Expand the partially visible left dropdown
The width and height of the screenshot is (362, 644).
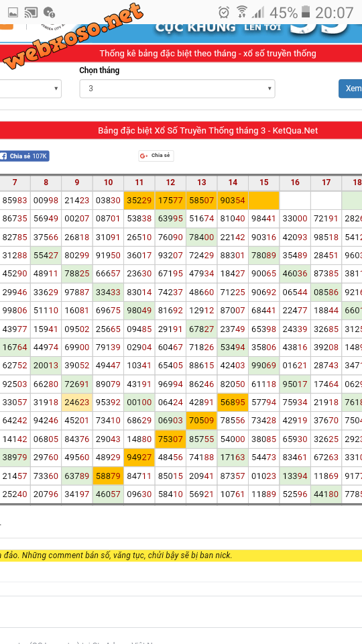(31, 89)
